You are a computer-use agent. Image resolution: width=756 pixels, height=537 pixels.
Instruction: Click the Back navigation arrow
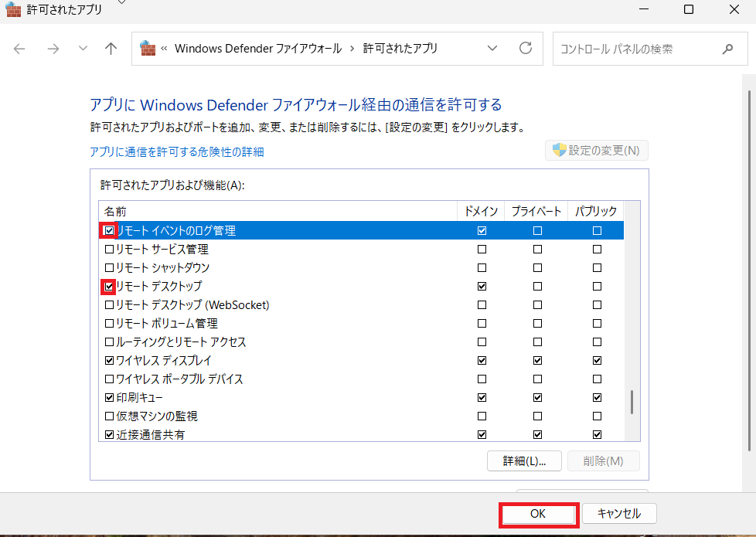coord(19,49)
